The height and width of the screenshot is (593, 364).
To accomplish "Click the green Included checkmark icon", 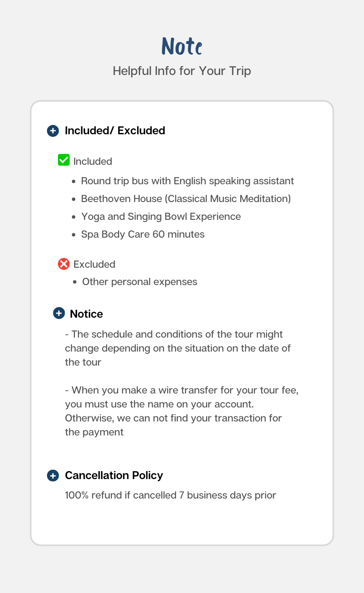I will pos(63,160).
